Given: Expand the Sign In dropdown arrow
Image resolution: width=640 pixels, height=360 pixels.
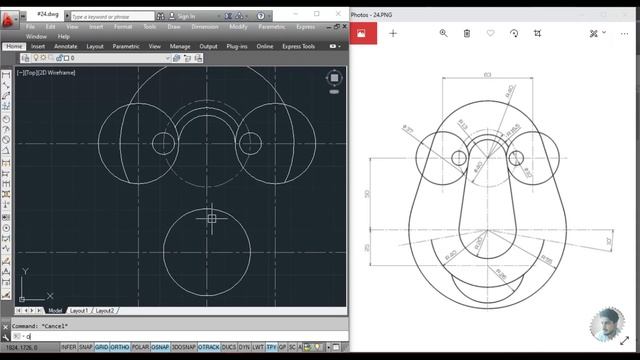Looking at the screenshot, I should coord(218,16).
